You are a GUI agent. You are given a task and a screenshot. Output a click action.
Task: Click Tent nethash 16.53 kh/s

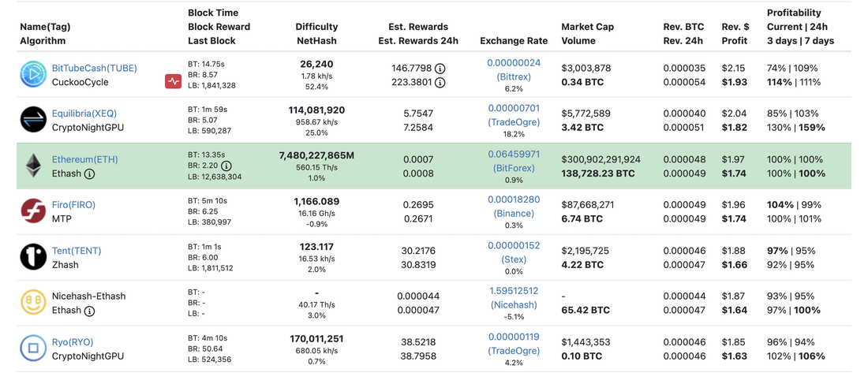click(x=316, y=259)
